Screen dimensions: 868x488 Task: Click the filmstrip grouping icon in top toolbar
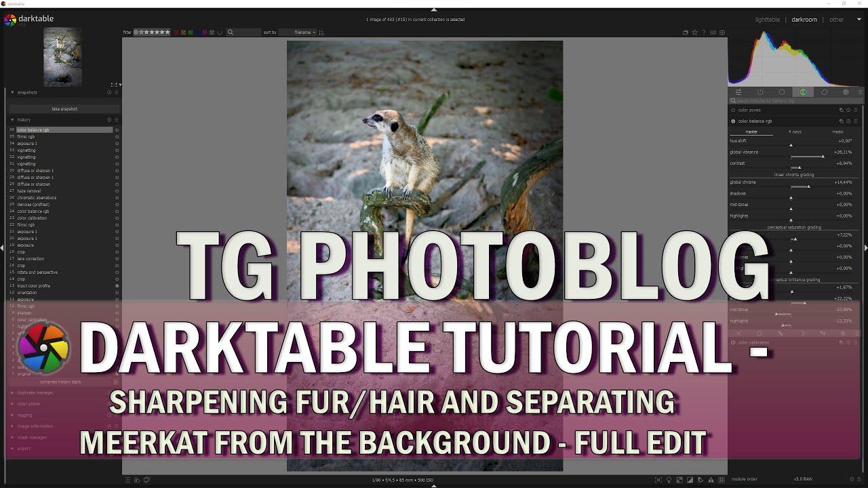(686, 33)
